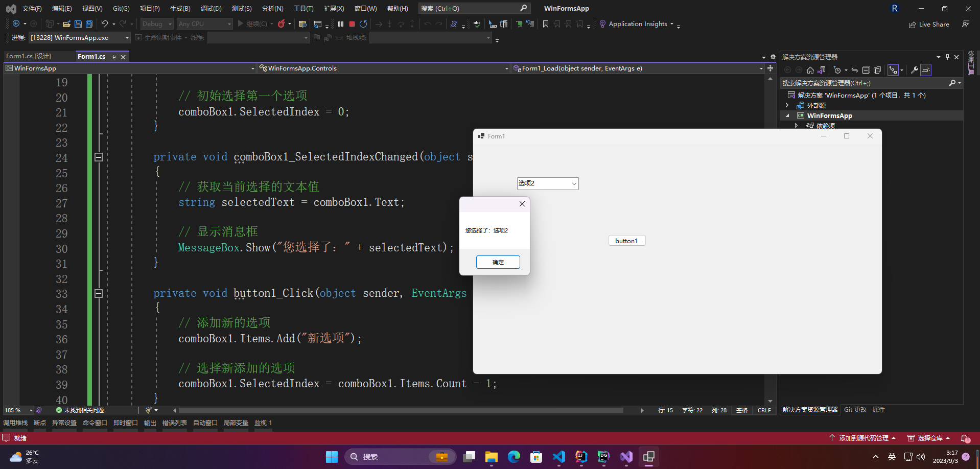Pause debugging with the Break All icon
The height and width of the screenshot is (469, 980).
click(341, 24)
